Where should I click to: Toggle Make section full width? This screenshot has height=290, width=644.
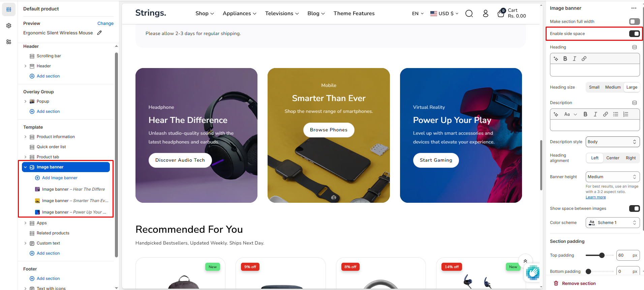click(x=634, y=22)
